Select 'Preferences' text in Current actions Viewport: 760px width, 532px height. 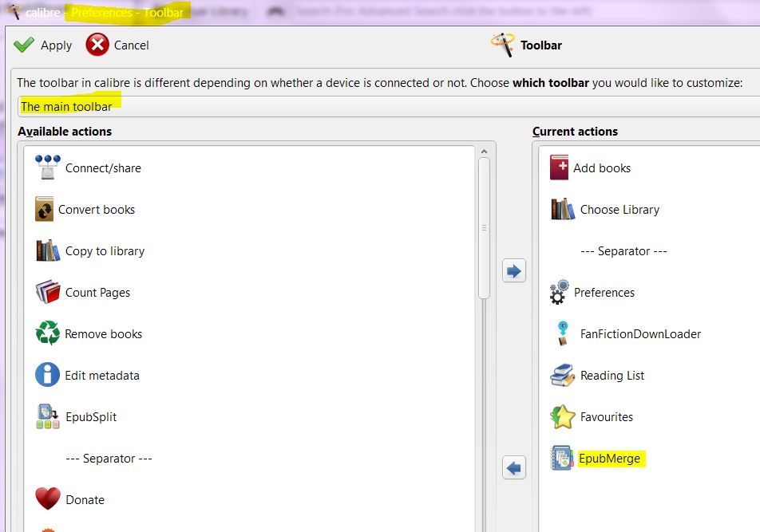tap(604, 293)
